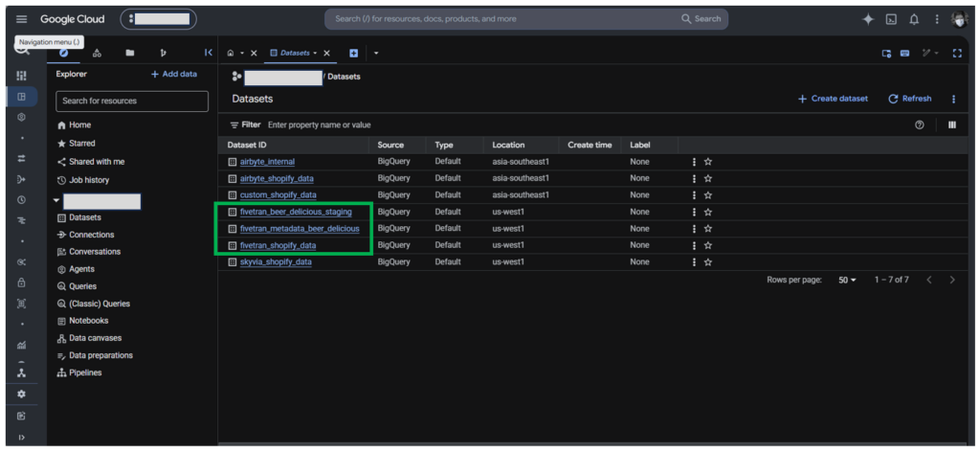Click the blue plus new tab button

coord(353,54)
